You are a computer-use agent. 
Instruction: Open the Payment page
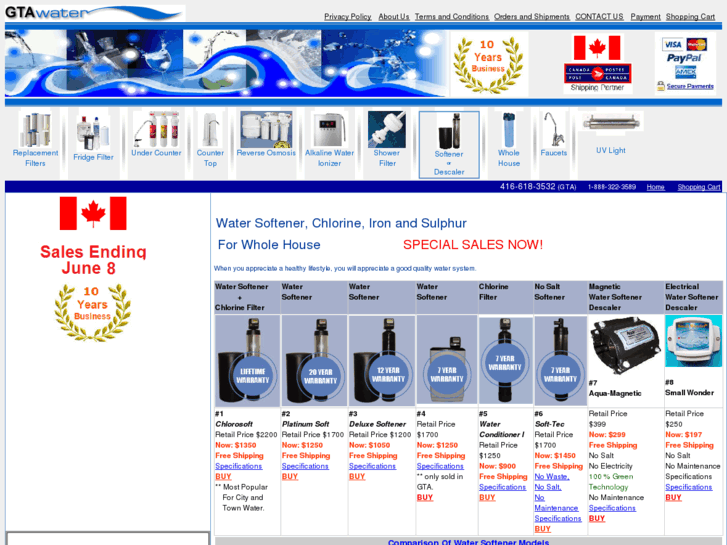click(x=645, y=16)
